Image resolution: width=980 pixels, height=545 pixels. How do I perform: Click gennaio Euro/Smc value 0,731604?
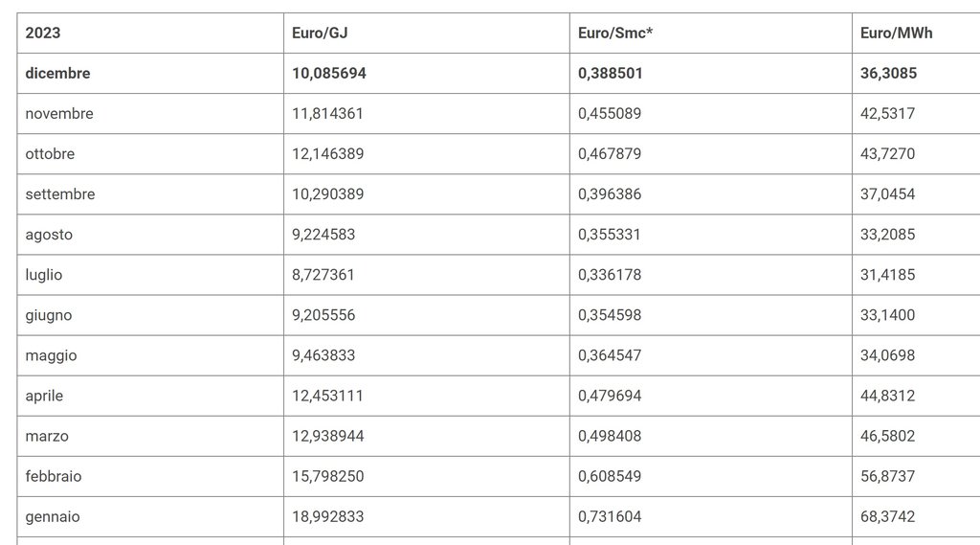pyautogui.click(x=610, y=516)
